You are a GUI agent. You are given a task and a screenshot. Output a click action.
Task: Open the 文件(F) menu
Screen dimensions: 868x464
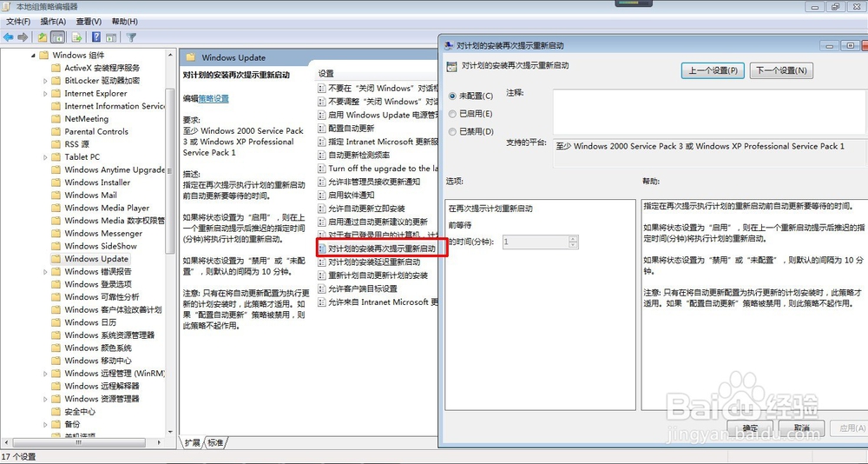click(x=17, y=21)
